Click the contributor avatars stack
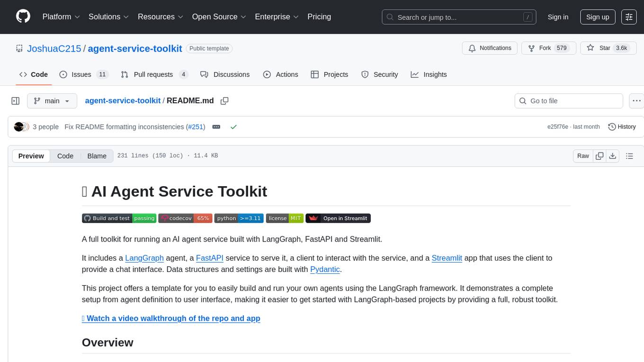This screenshot has width=644, height=362. (21, 127)
